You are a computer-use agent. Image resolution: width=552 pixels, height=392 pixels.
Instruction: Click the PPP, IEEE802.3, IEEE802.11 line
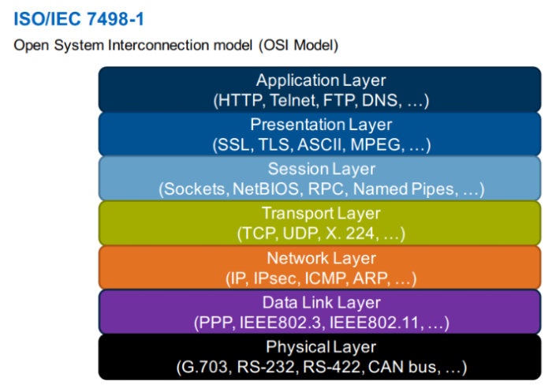(x=322, y=323)
